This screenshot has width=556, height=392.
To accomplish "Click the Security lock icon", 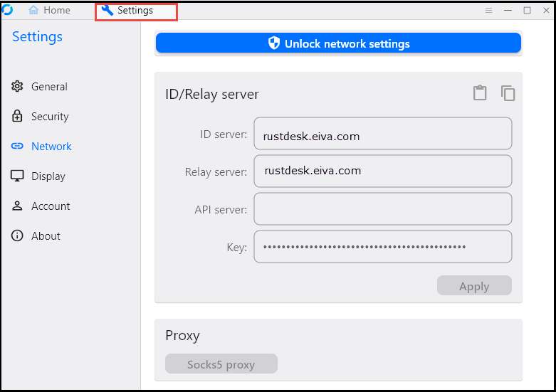I will (17, 116).
